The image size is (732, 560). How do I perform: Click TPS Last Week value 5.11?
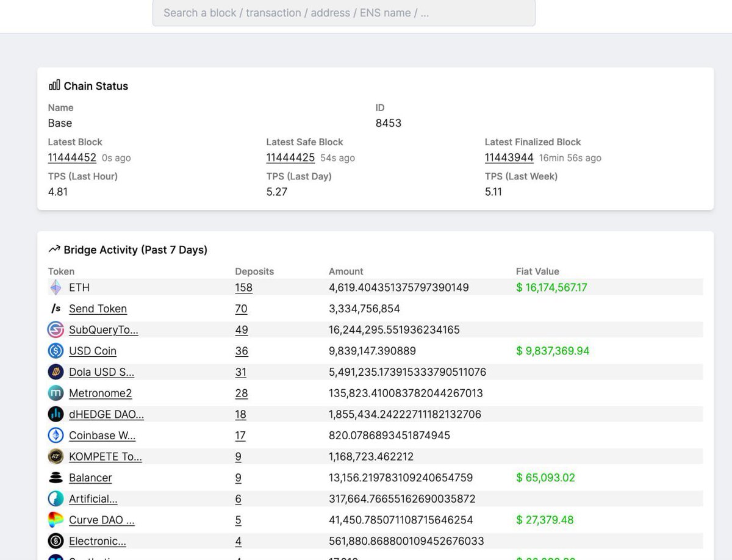pyautogui.click(x=493, y=192)
